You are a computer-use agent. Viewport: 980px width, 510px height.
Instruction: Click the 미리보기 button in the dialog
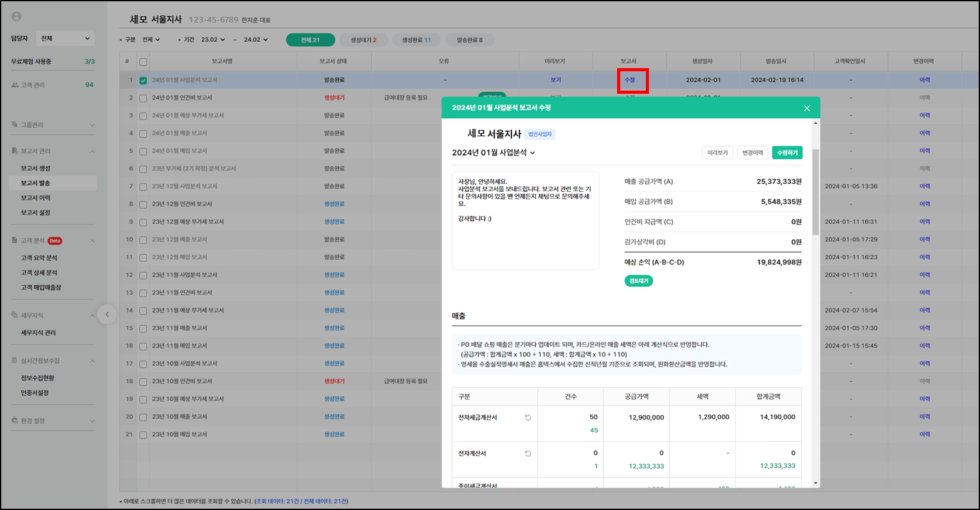(x=717, y=152)
